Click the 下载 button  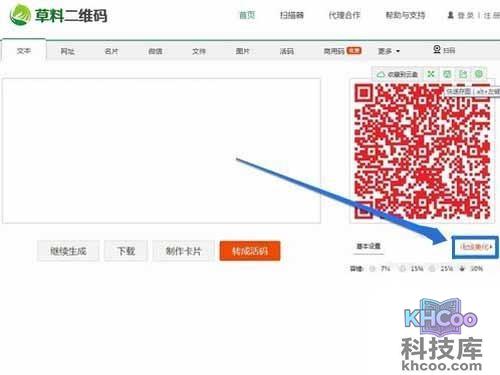point(126,251)
